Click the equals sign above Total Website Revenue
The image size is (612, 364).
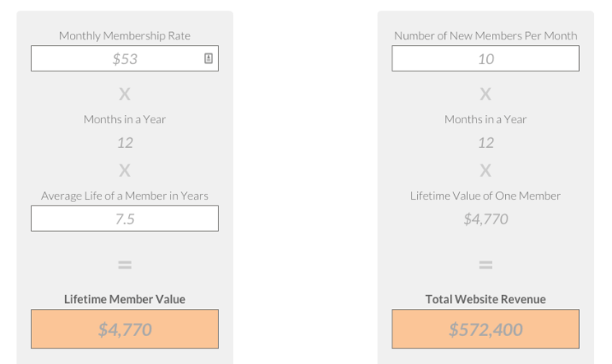[x=485, y=265]
